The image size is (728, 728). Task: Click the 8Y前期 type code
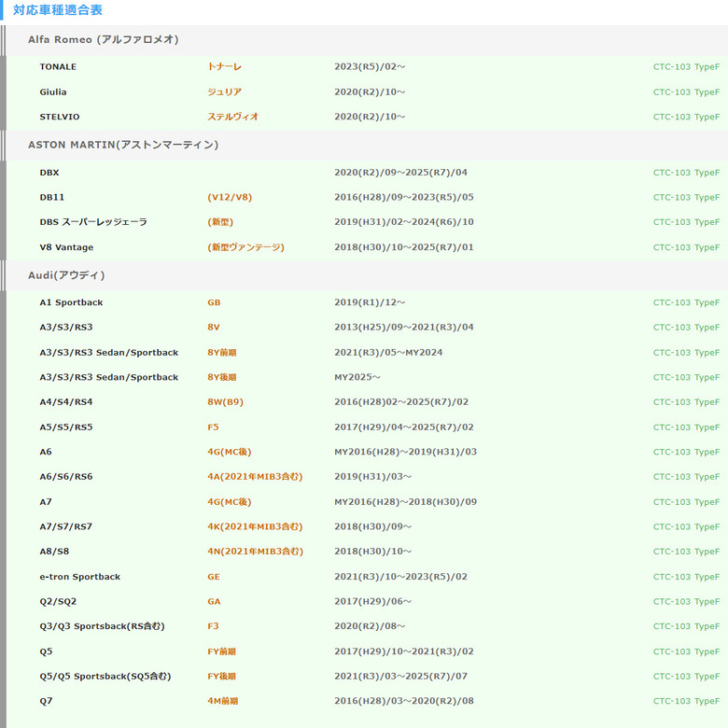(x=222, y=353)
